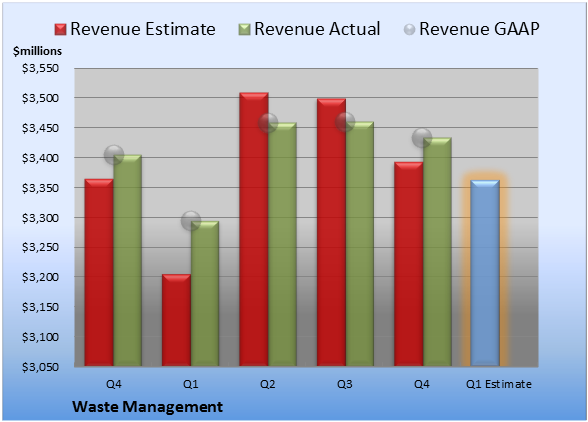
Task: Click the 'Q1 Estimate' x-axis label
Action: point(499,384)
